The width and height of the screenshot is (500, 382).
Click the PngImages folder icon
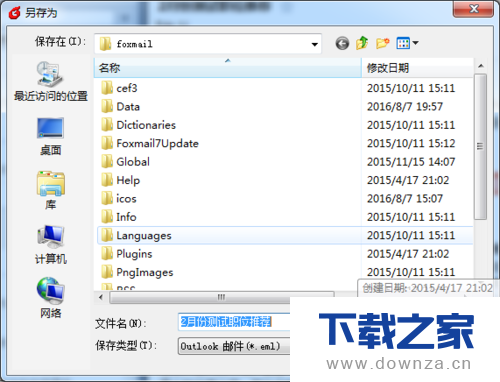[x=107, y=272]
